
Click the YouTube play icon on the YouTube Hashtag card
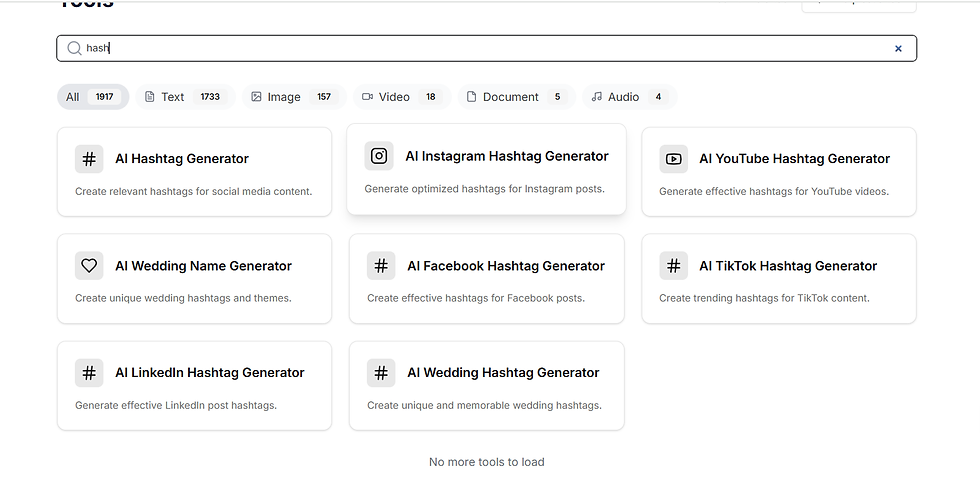coord(673,159)
